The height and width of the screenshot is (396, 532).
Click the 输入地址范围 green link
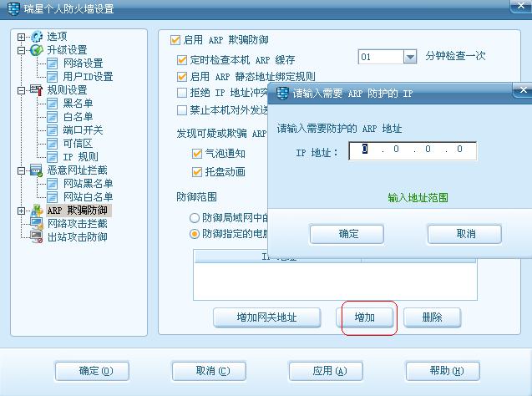pos(418,197)
